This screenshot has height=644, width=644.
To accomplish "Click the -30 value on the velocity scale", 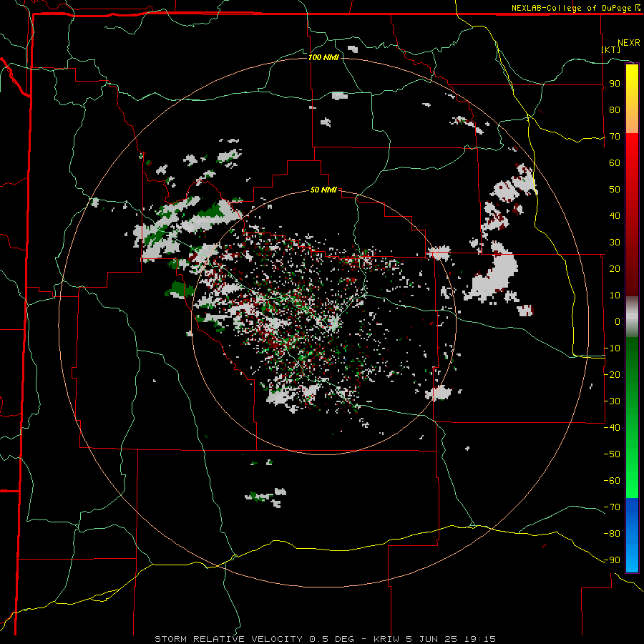I will coord(612,401).
